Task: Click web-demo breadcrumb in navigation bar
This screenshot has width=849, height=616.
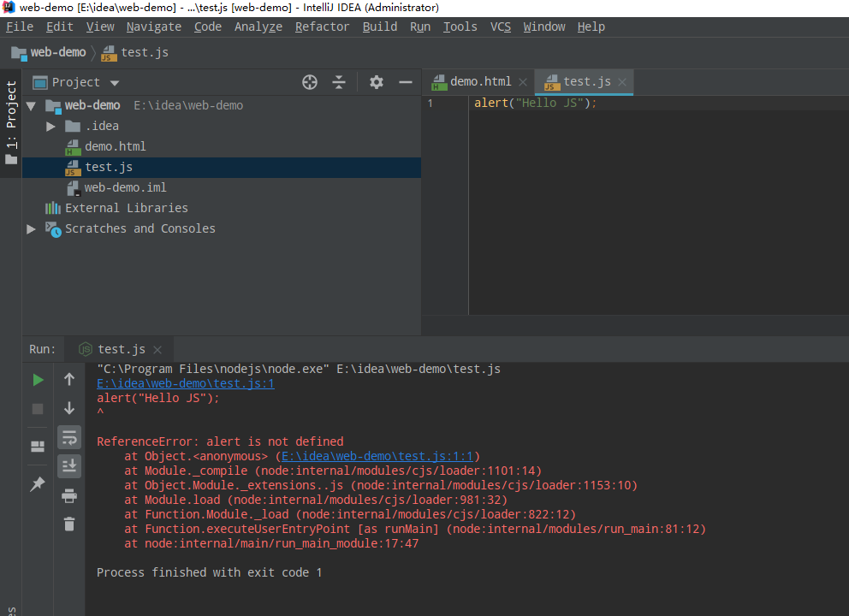Action: (x=49, y=52)
